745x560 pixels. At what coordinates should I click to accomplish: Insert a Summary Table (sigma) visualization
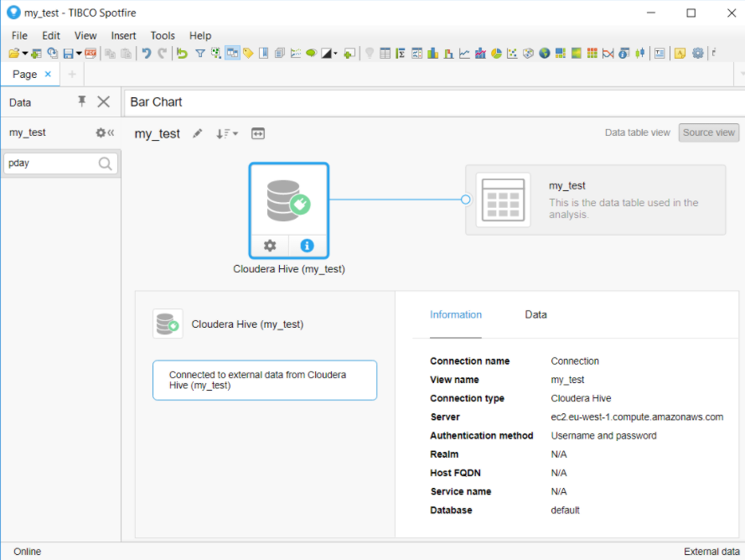pos(401,54)
